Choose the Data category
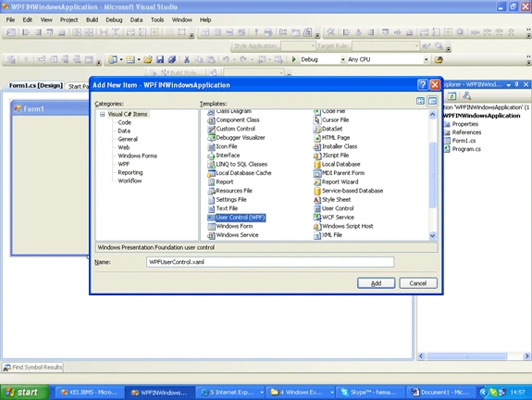Image resolution: width=532 pixels, height=400 pixels. point(124,131)
